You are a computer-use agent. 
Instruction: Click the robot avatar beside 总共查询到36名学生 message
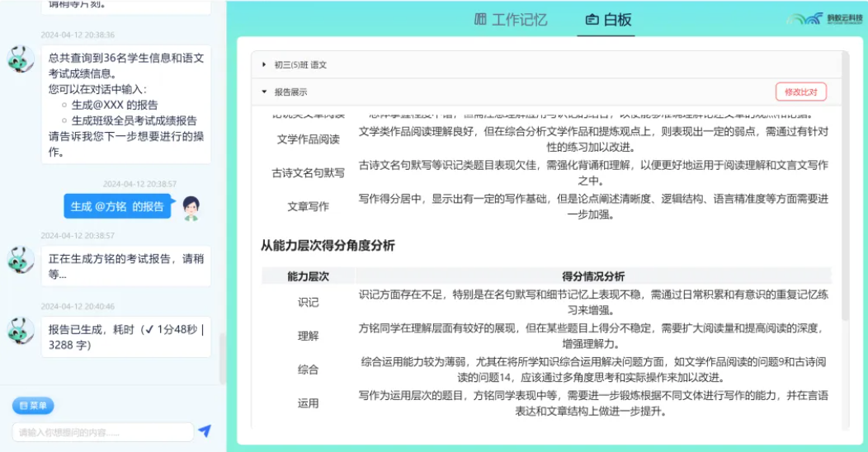tap(20, 59)
